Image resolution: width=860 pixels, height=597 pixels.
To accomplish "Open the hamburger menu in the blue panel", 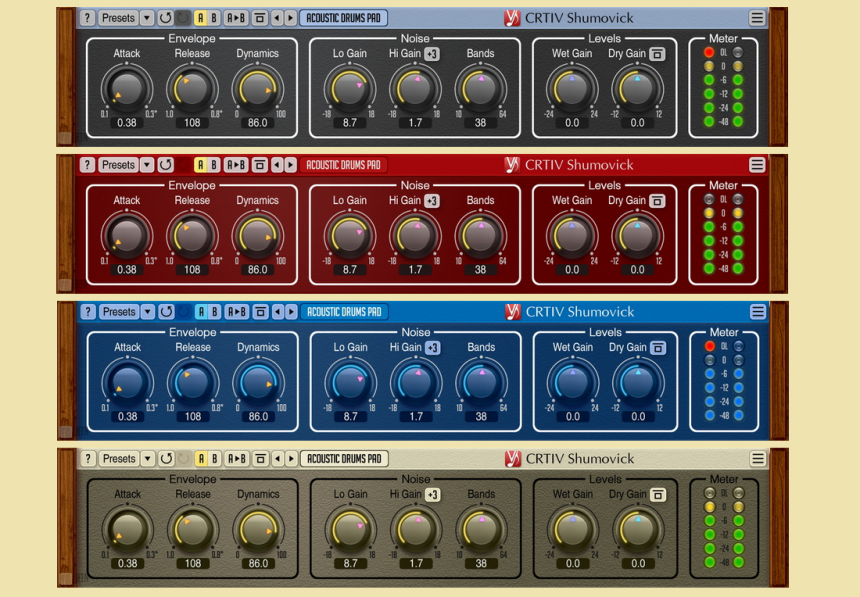I will (757, 312).
